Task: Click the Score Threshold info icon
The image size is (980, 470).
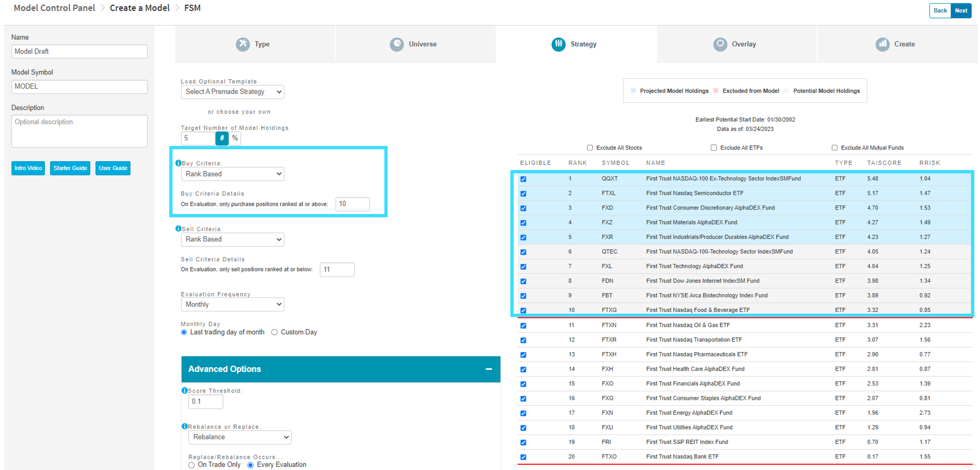Action: (185, 391)
